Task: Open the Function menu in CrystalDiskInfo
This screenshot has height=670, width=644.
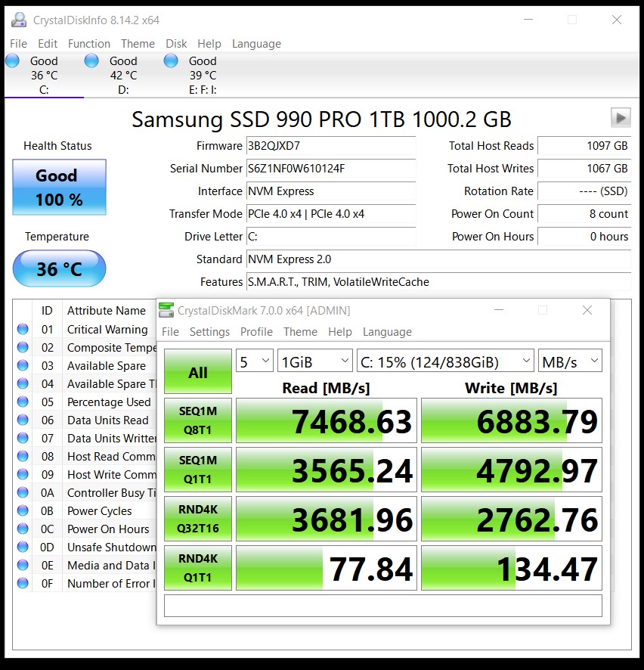Action: click(89, 44)
